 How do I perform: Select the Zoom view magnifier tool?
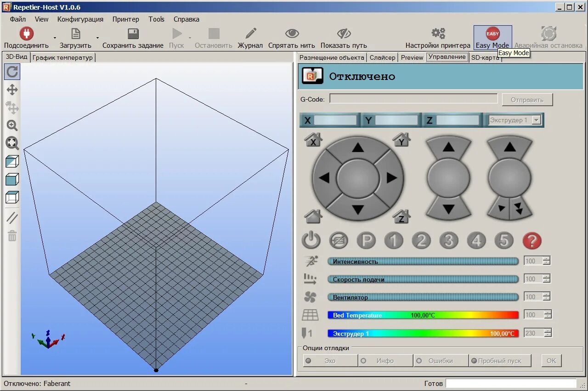(x=12, y=125)
